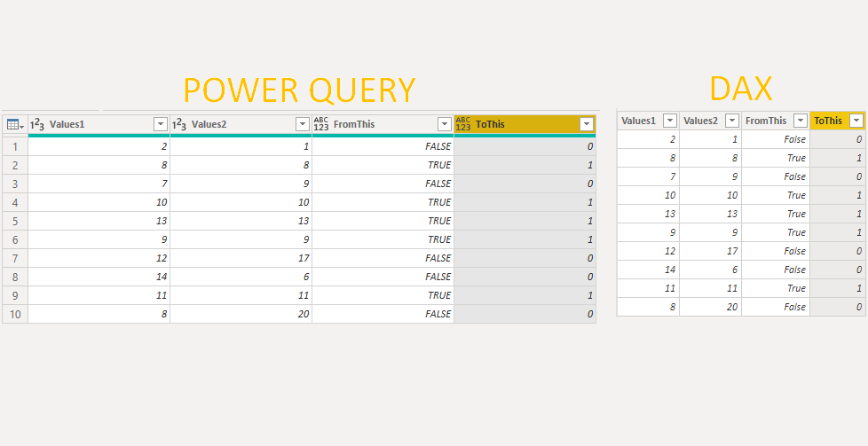The width and height of the screenshot is (868, 446).
Task: Click the ToThis ABC123 data type icon
Action: [x=463, y=124]
